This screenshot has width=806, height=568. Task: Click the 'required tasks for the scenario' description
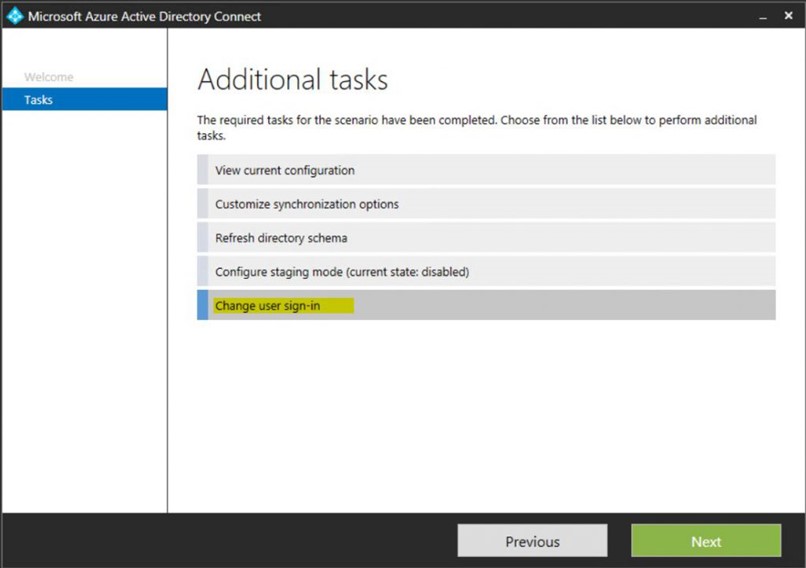click(x=477, y=127)
